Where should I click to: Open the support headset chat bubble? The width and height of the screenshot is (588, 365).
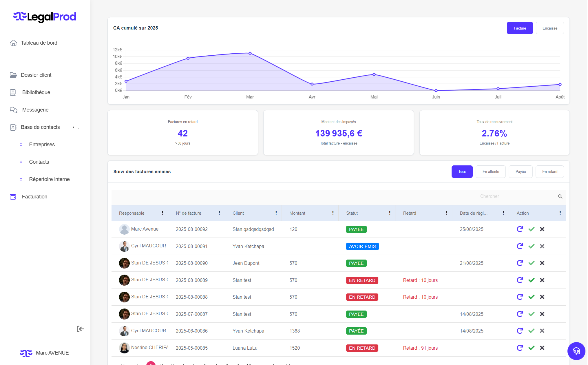click(576, 351)
